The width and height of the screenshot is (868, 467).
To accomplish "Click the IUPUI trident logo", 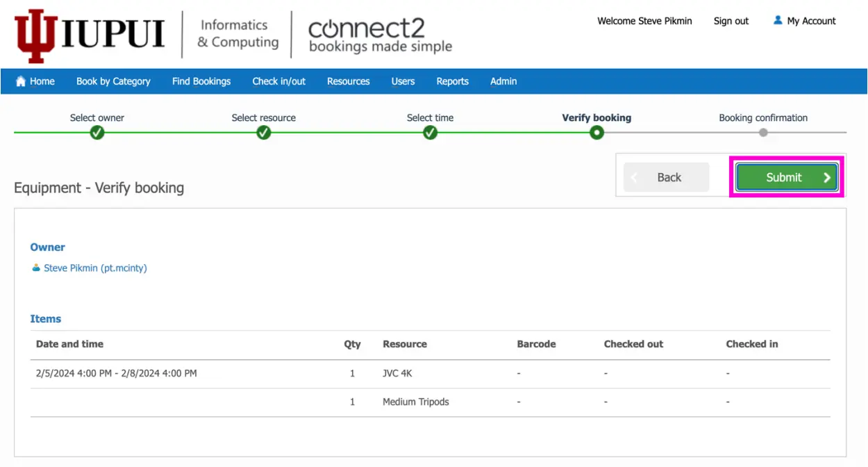I will pyautogui.click(x=35, y=35).
